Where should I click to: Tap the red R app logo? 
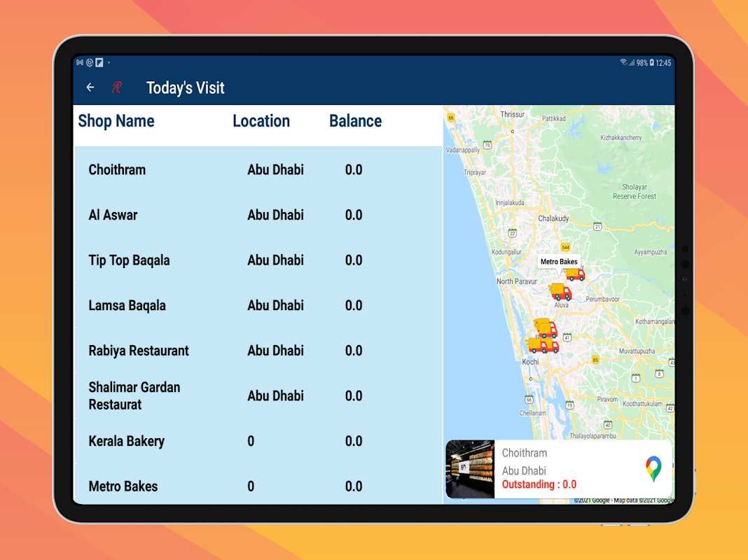[116, 87]
